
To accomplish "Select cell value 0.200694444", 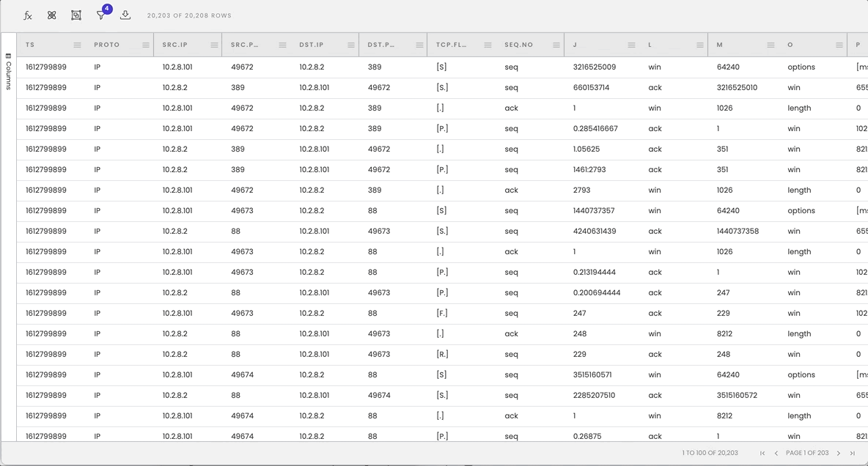I will (597, 292).
